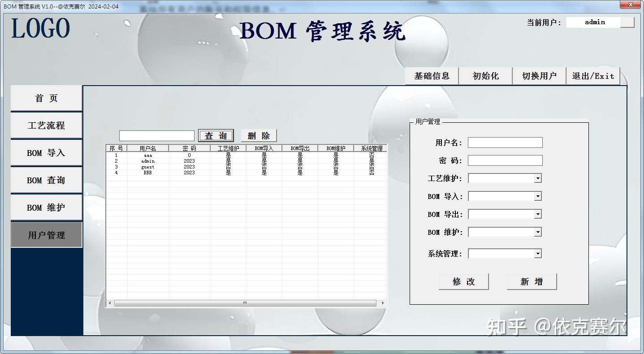Viewport: 644px width, 354px height.
Task: Open the BOM 维护 section
Action: 46,207
